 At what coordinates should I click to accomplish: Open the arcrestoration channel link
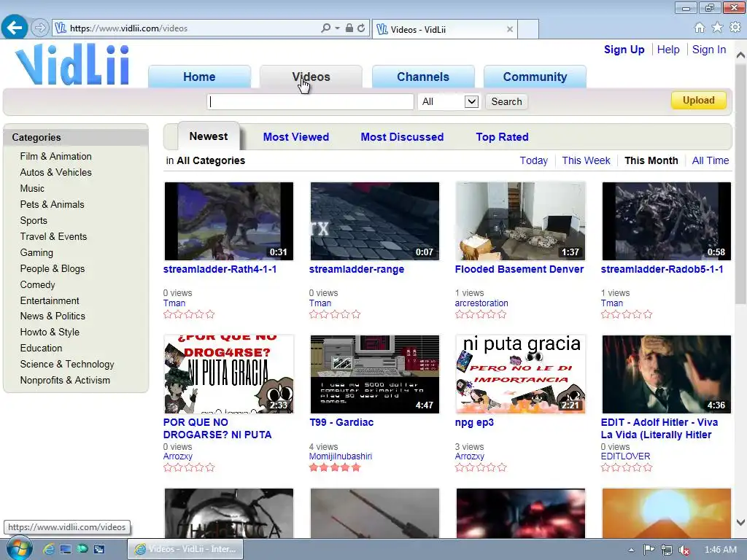481,303
